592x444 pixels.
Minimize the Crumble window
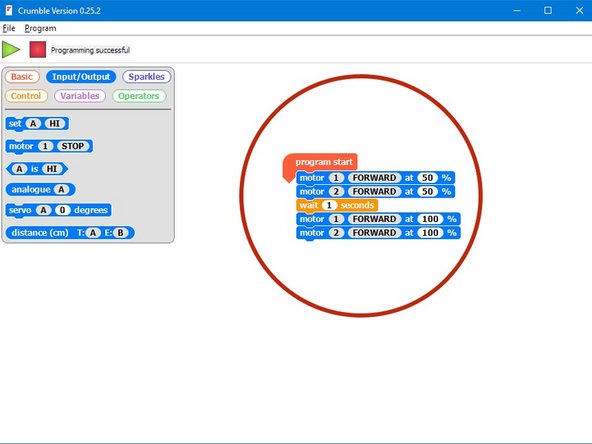coord(517,10)
